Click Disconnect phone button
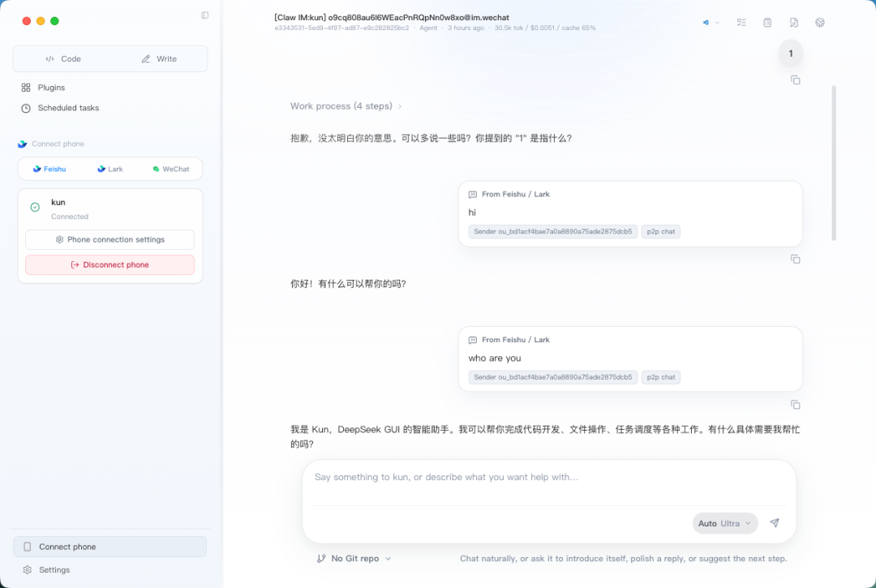The width and height of the screenshot is (876, 588). pos(110,264)
